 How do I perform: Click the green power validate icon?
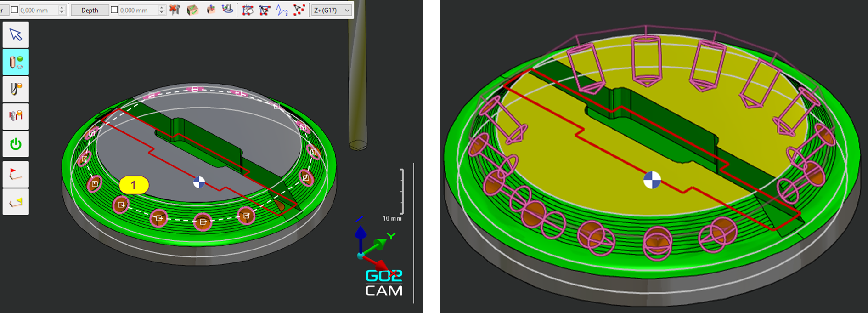pyautogui.click(x=16, y=144)
